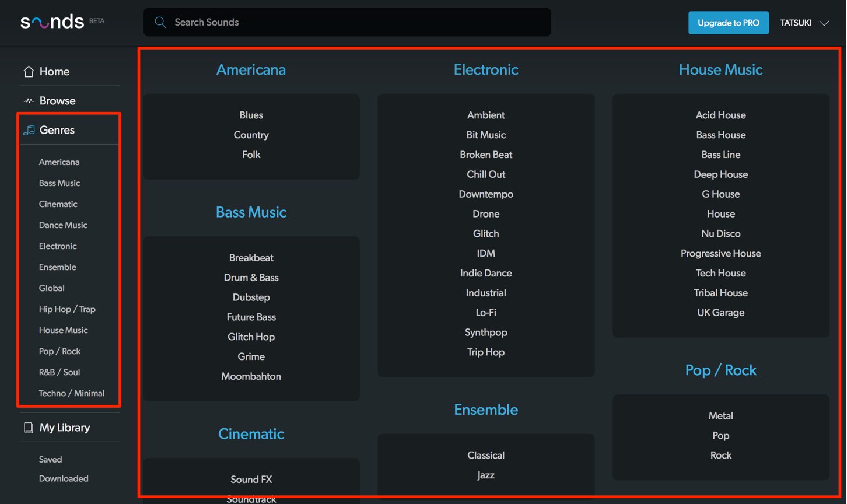Choose the Drum & Bass subgenre
847x504 pixels.
click(251, 278)
